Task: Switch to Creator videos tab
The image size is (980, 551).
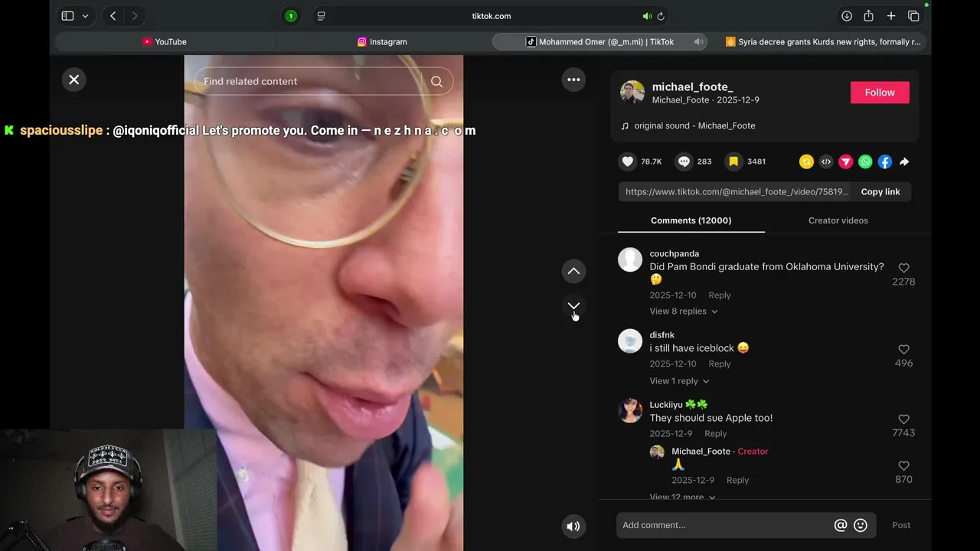Action: [838, 220]
